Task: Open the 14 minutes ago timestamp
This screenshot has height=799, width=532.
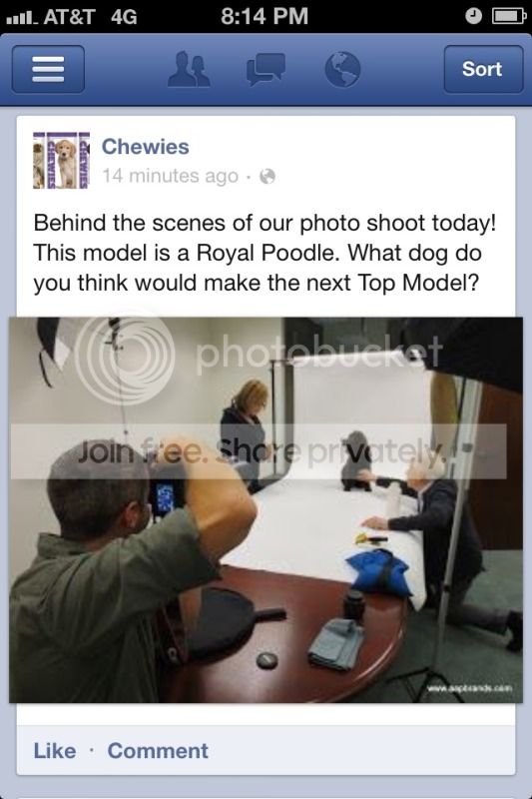Action: [x=170, y=176]
